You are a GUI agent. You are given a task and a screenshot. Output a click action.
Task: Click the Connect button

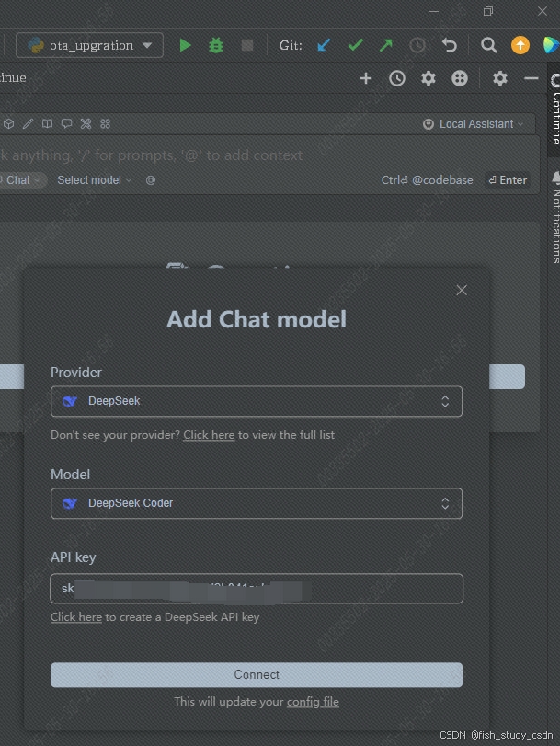pos(257,674)
